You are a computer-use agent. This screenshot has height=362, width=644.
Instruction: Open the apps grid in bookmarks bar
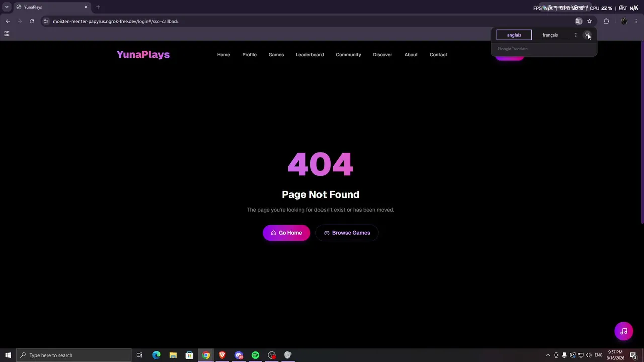click(7, 34)
